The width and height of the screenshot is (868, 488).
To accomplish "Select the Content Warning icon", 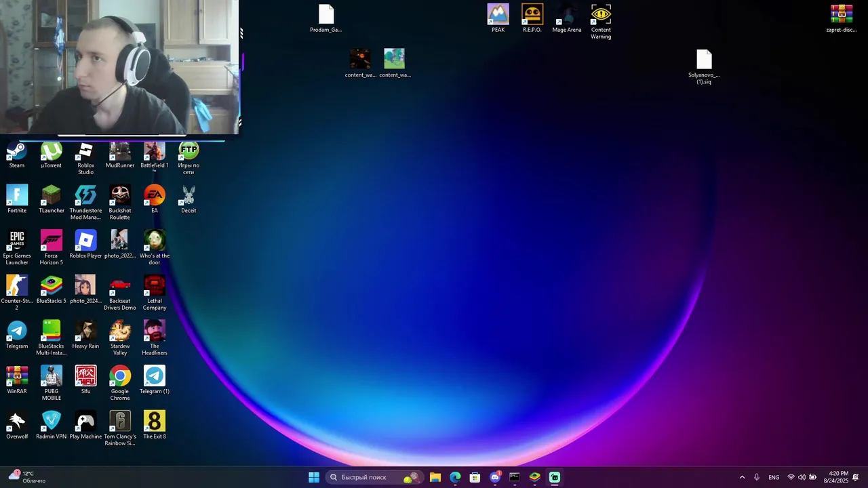I will point(601,22).
